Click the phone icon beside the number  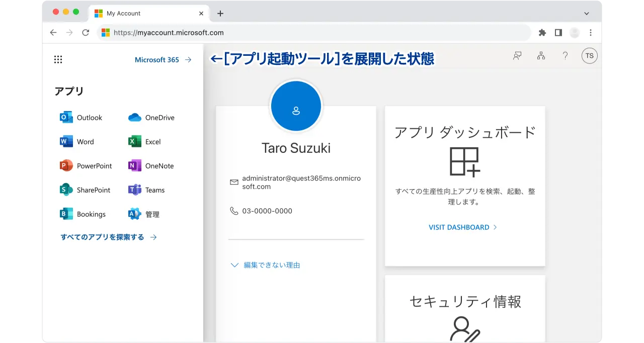click(234, 211)
